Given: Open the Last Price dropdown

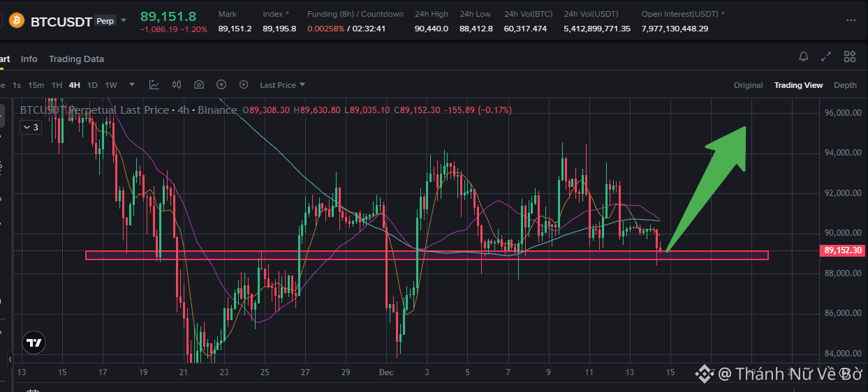Looking at the screenshot, I should [x=283, y=85].
